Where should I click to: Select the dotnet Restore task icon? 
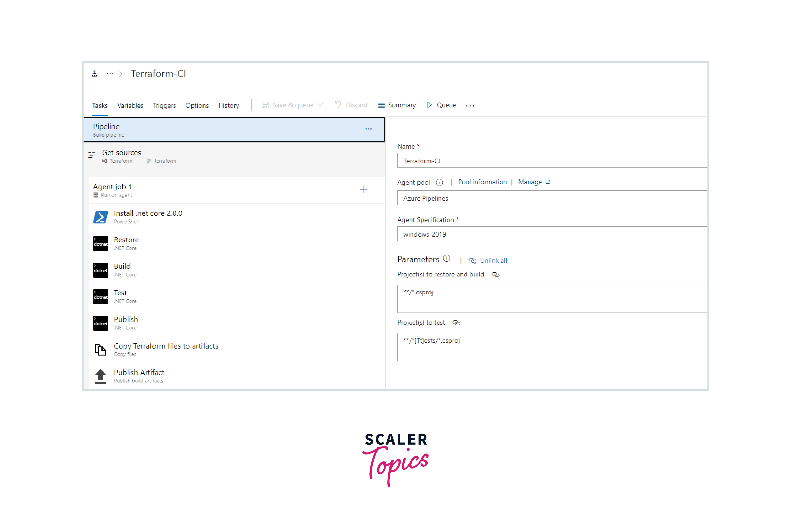click(101, 244)
